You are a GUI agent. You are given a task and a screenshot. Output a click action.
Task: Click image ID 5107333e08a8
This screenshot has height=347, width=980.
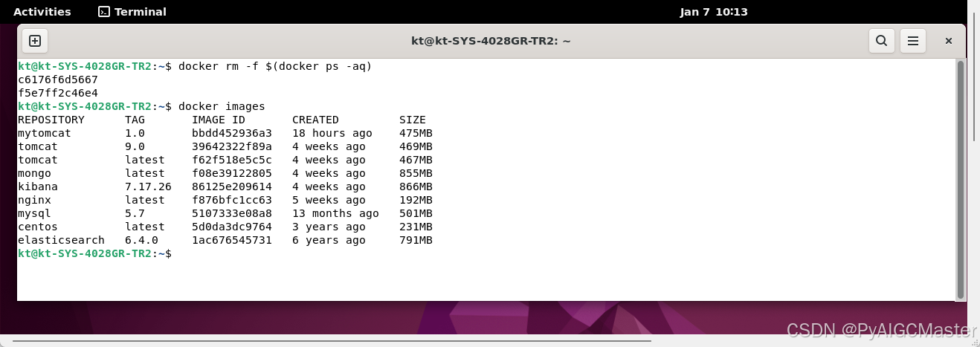coord(232,213)
